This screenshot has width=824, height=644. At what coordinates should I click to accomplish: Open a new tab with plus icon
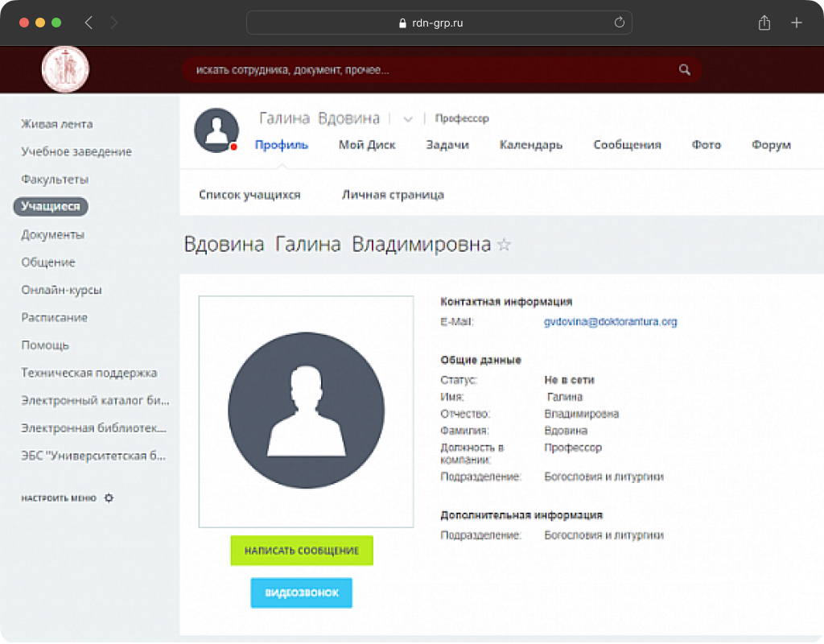797,23
